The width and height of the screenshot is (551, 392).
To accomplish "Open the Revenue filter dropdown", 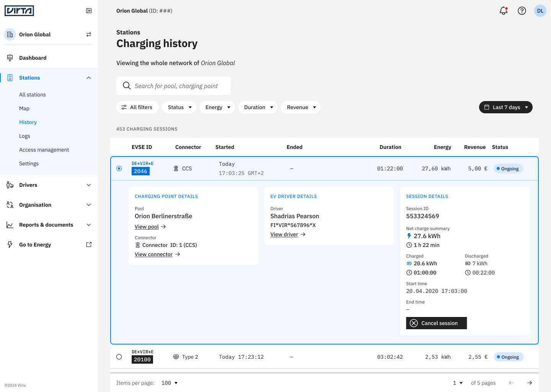I will click(301, 107).
